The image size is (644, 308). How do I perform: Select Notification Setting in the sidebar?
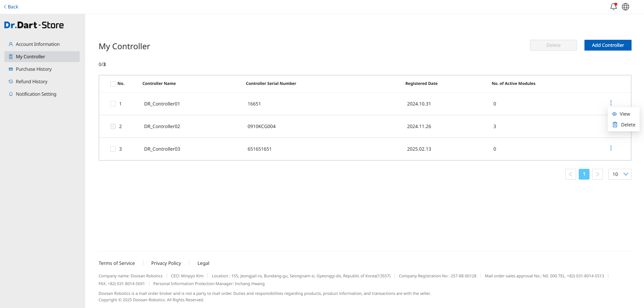point(36,94)
